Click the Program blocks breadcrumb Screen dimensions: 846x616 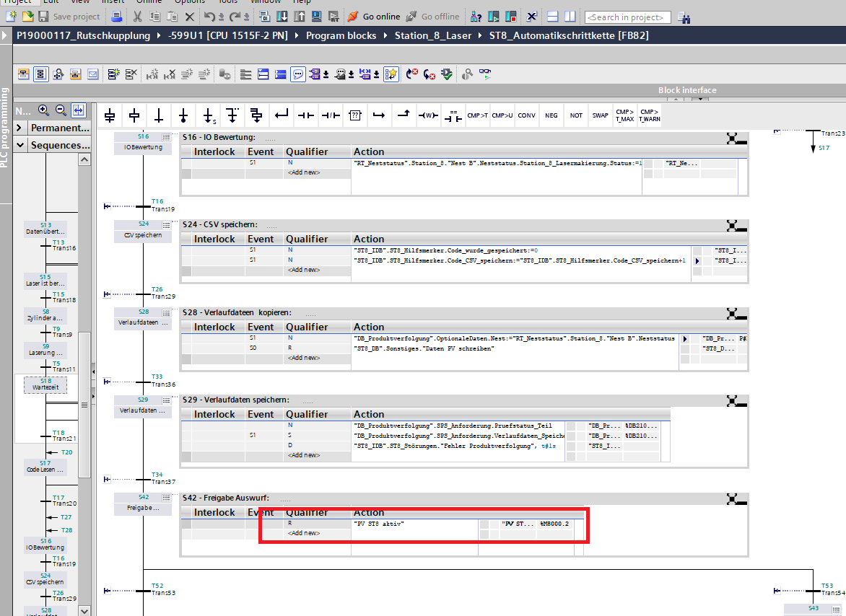[x=341, y=35]
